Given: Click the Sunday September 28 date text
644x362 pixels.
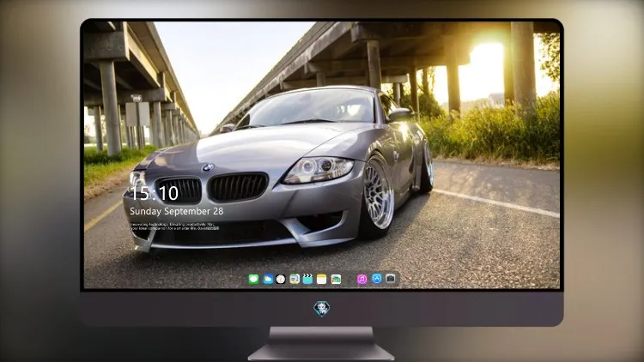Looking at the screenshot, I should pyautogui.click(x=177, y=211).
